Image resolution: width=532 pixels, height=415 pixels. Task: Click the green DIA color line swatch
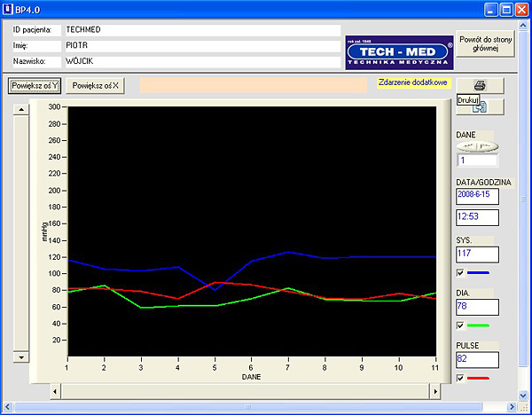[x=479, y=325]
